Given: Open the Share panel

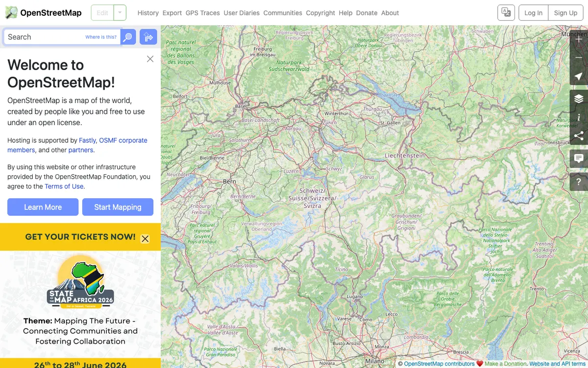Looking at the screenshot, I should [579, 136].
